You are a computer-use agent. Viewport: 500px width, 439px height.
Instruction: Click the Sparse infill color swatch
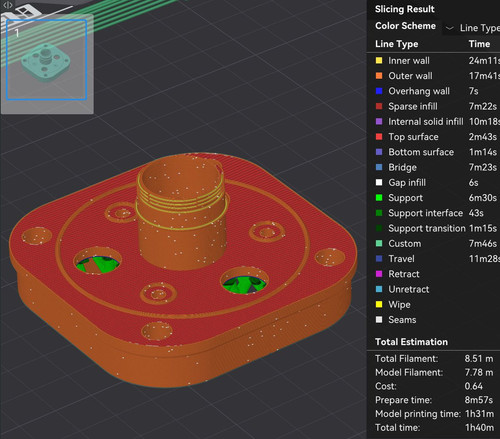point(379,106)
